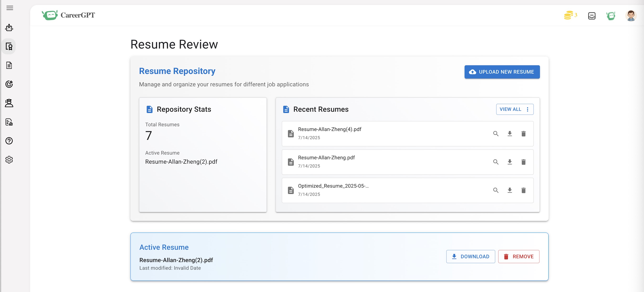Collapse the sidebar with the hamburger menu
The image size is (644, 292).
[x=10, y=8]
